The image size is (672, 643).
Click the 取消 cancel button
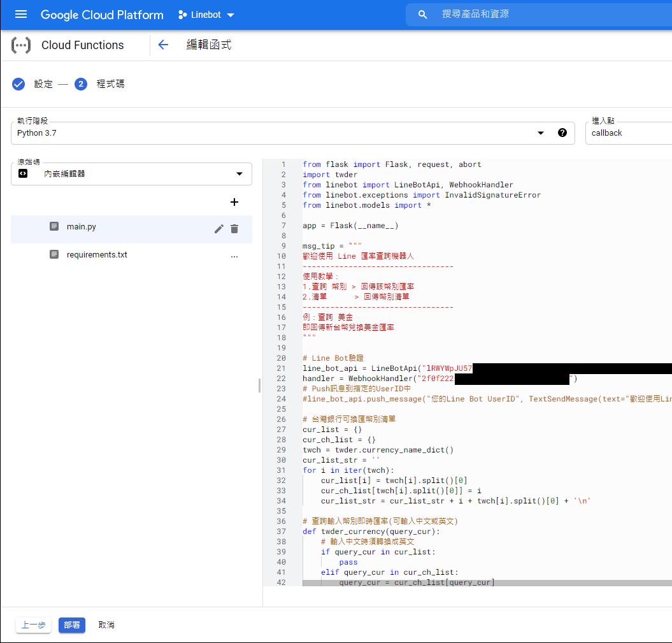(x=106, y=625)
